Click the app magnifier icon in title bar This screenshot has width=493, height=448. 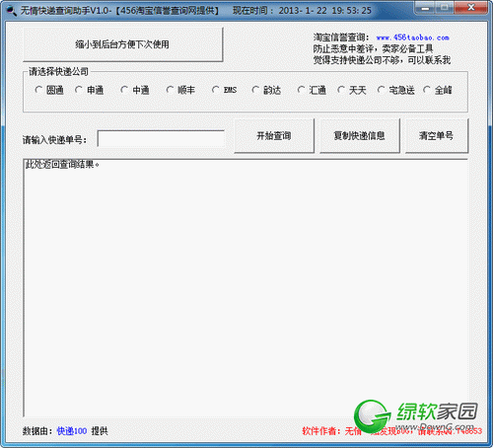pos(11,11)
